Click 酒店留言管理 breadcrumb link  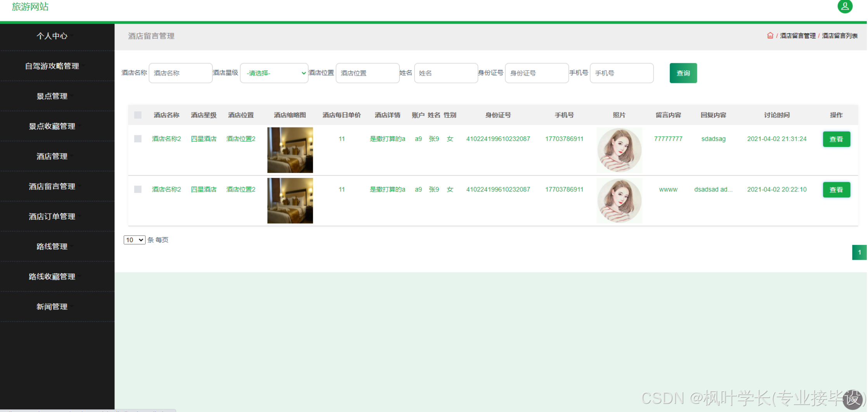click(x=798, y=36)
